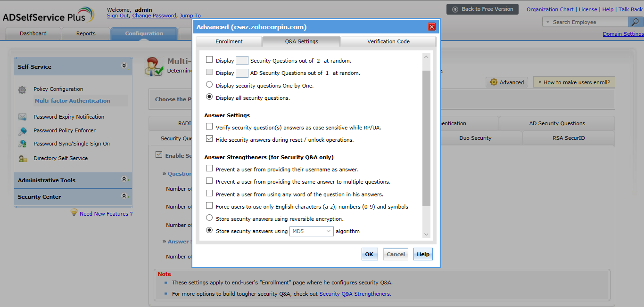Select Display all security questions option
644x307 pixels.
(x=209, y=97)
